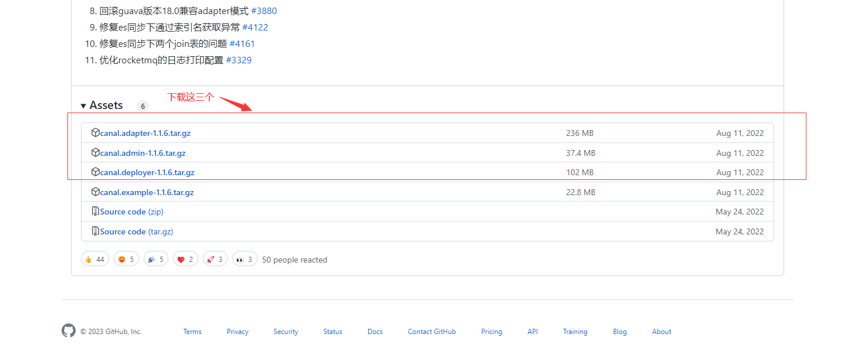Open the Status footer link
The height and width of the screenshot is (344, 868).
(x=333, y=332)
